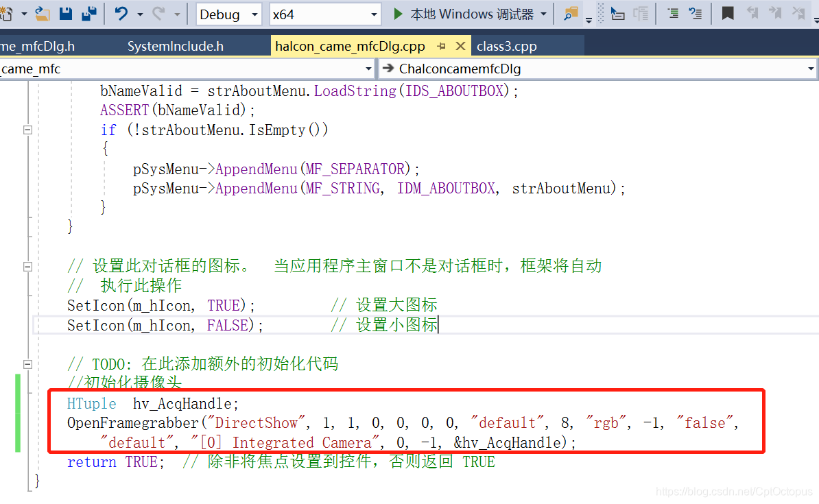Collapse the 设置此对话框的图标 comment block

[27, 266]
